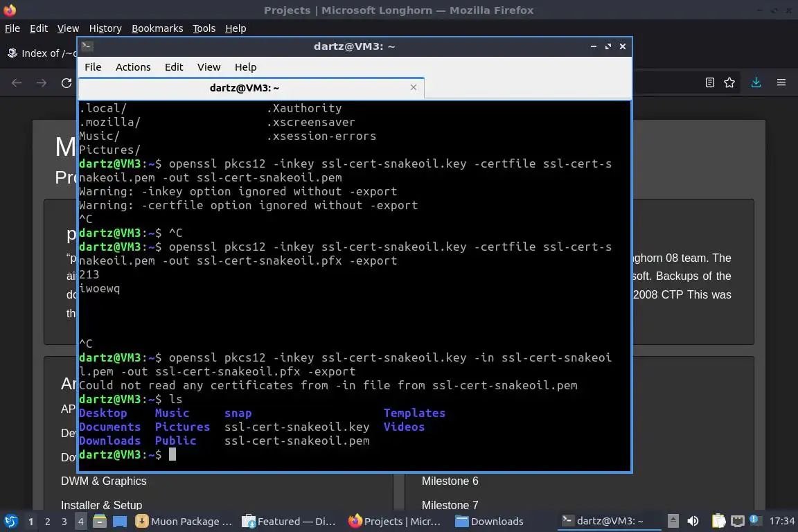Click ssl-cert-snakeoil.pem in ls output
This screenshot has width=798, height=532.
pyautogui.click(x=296, y=441)
